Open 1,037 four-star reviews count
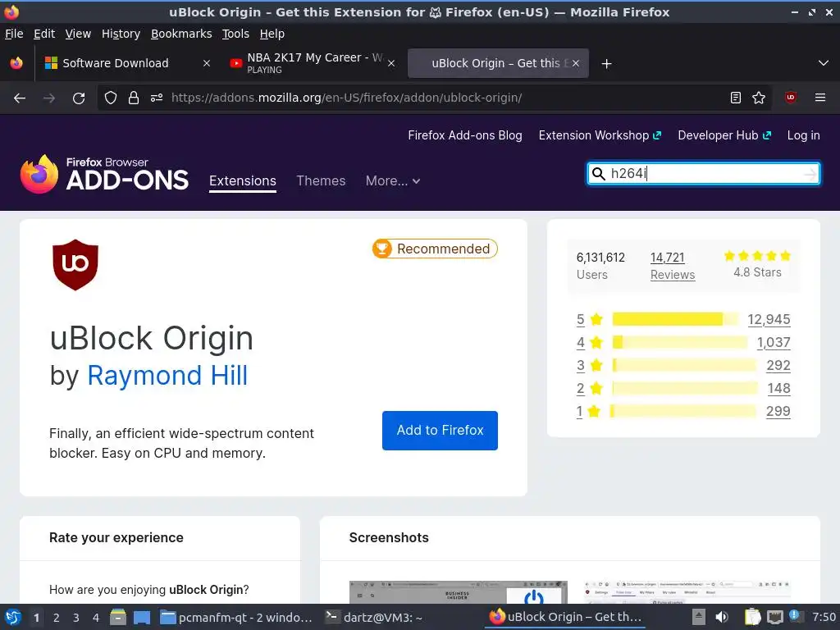Image resolution: width=840 pixels, height=630 pixels. 774,342
